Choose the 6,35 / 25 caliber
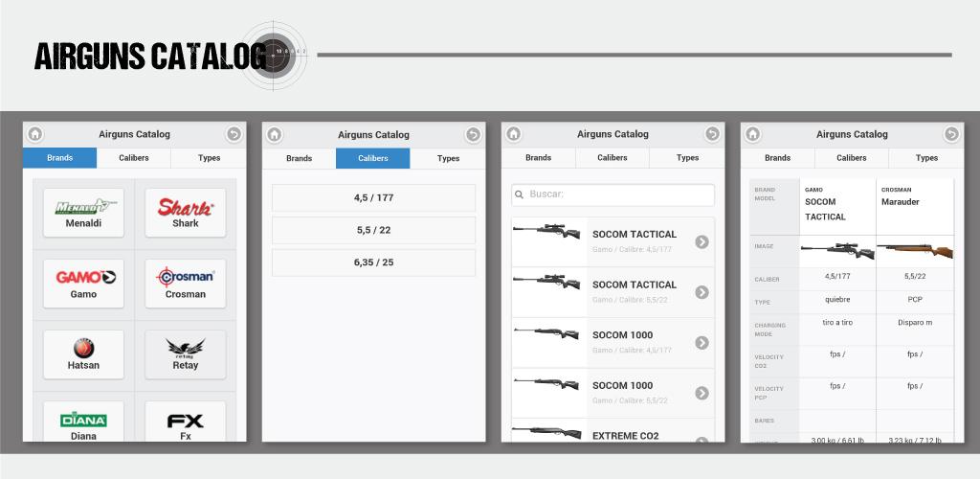 [x=374, y=262]
